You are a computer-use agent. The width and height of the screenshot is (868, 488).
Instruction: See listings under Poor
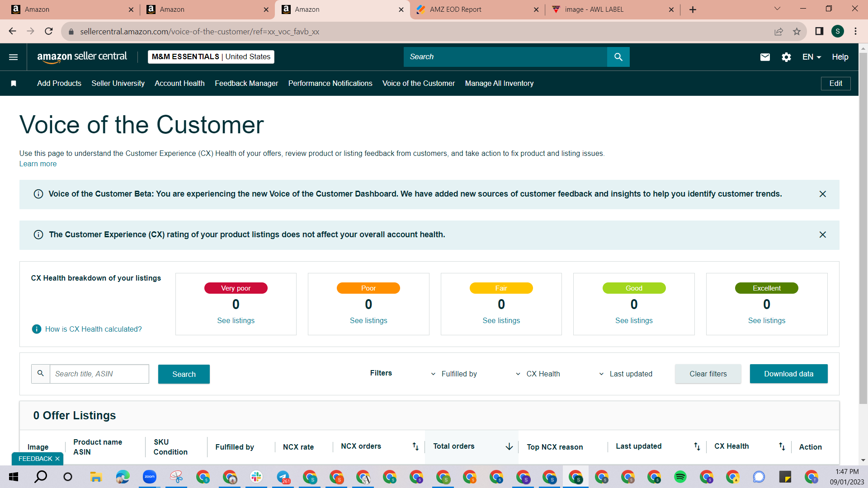point(368,320)
